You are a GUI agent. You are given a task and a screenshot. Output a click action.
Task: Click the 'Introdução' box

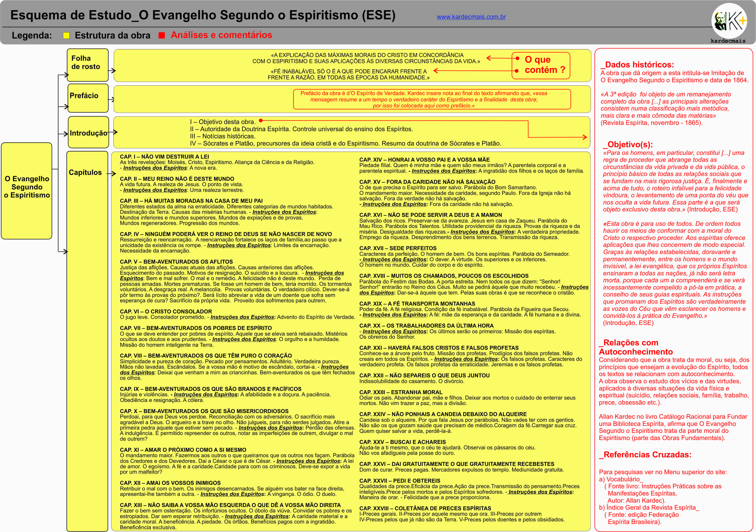[88, 132]
